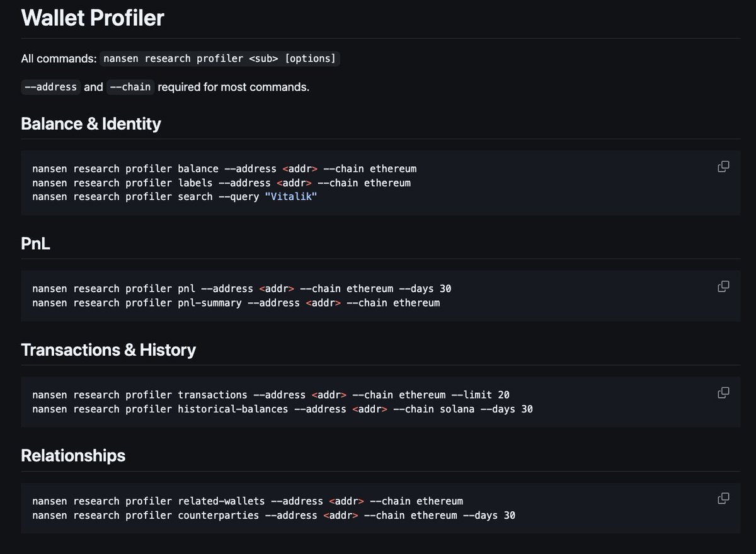Click the Balance & Identity heading
This screenshot has height=554, width=756.
(x=91, y=123)
